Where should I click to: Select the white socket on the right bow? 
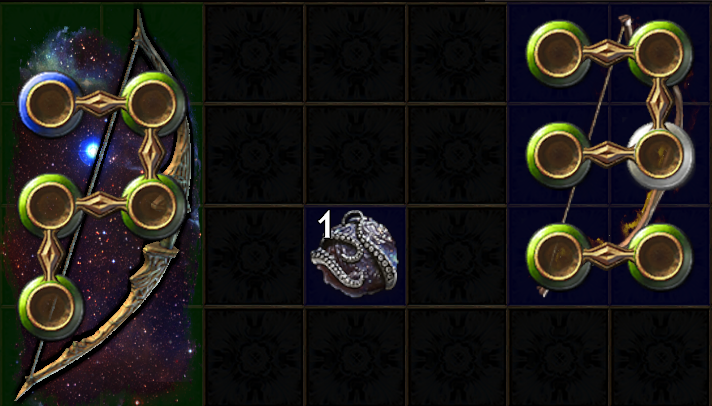pyautogui.click(x=660, y=155)
